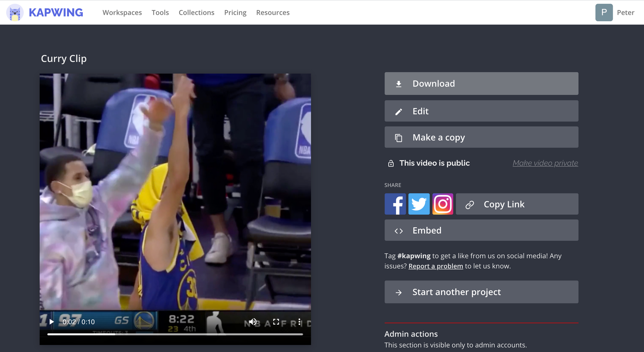
Task: Go to the Pricing page
Action: tap(235, 13)
